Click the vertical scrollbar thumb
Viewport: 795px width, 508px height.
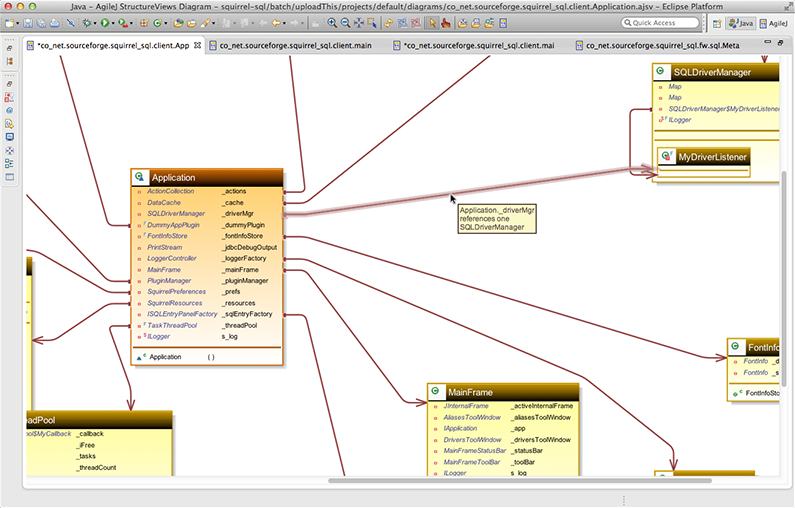[784, 278]
